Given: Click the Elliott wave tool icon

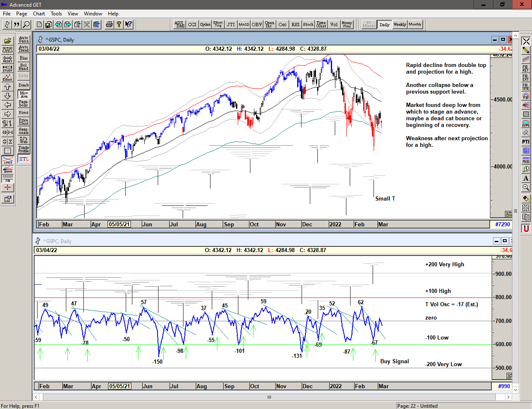Looking at the screenshot, I should (7, 77).
